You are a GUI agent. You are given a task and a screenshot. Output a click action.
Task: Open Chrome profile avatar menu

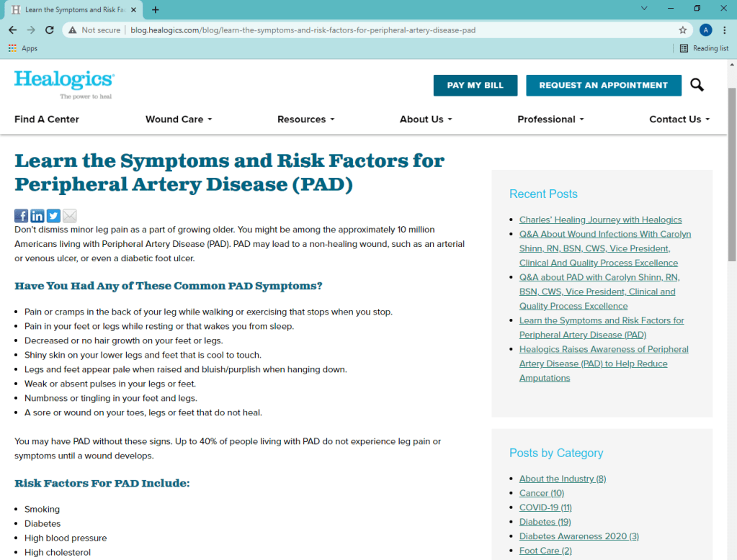click(705, 30)
